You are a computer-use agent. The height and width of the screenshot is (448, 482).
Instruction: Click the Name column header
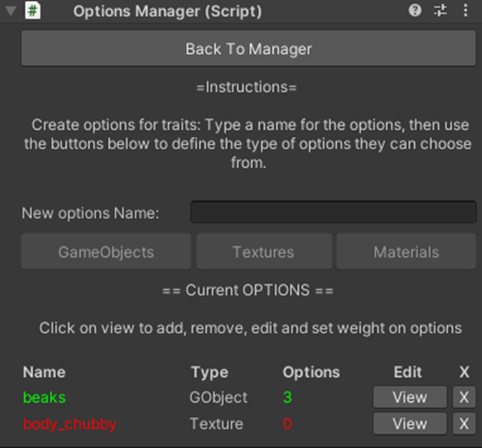click(44, 372)
